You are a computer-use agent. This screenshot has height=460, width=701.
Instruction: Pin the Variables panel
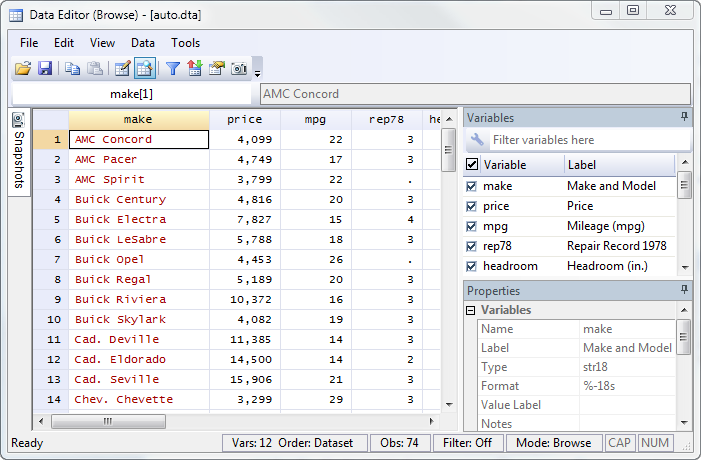(684, 117)
